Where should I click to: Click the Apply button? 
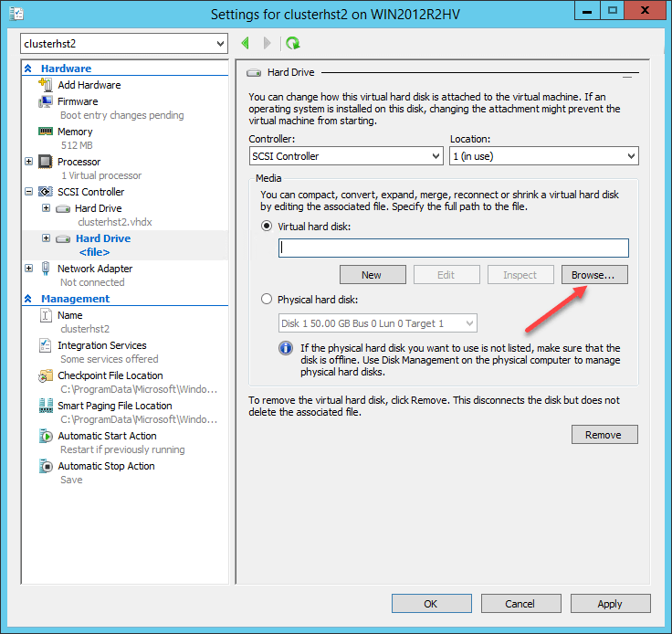(610, 604)
